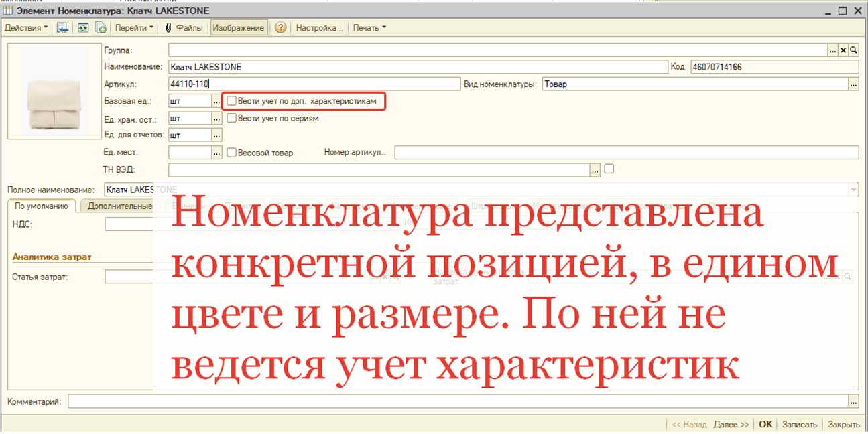Click the Записать button
This screenshot has width=868, height=434.
click(799, 425)
